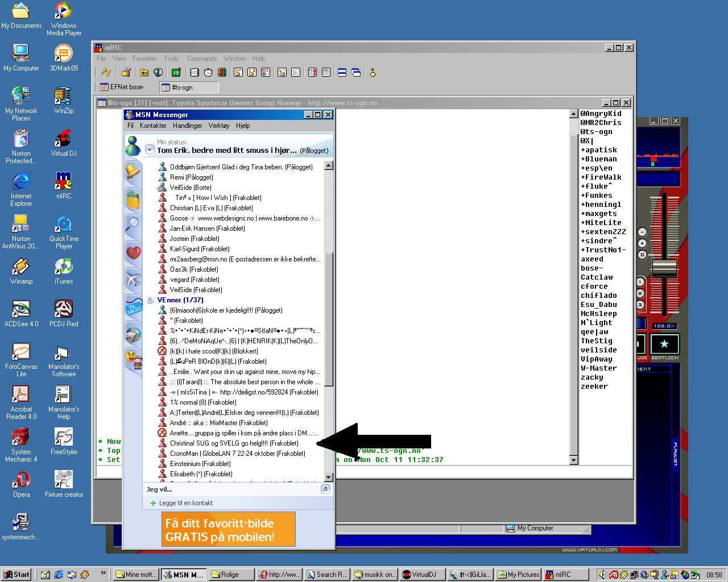Open DCC Options icon in mIRC toolbar
Viewport: 728px width, 582px height.
coord(266,72)
